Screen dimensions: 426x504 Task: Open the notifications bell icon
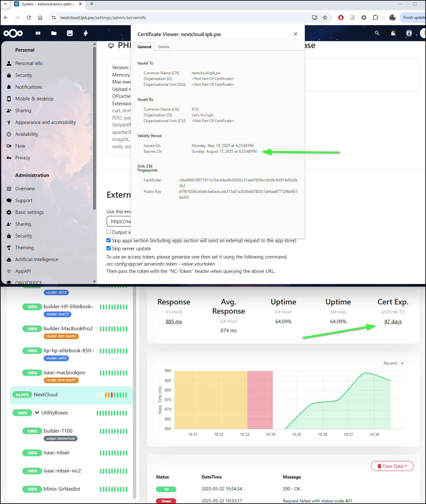(x=393, y=33)
